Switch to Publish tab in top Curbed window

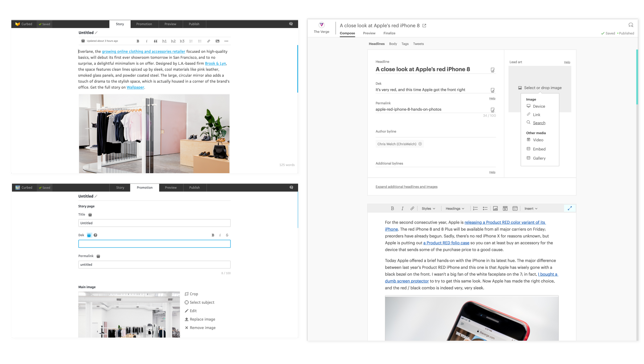pyautogui.click(x=194, y=24)
